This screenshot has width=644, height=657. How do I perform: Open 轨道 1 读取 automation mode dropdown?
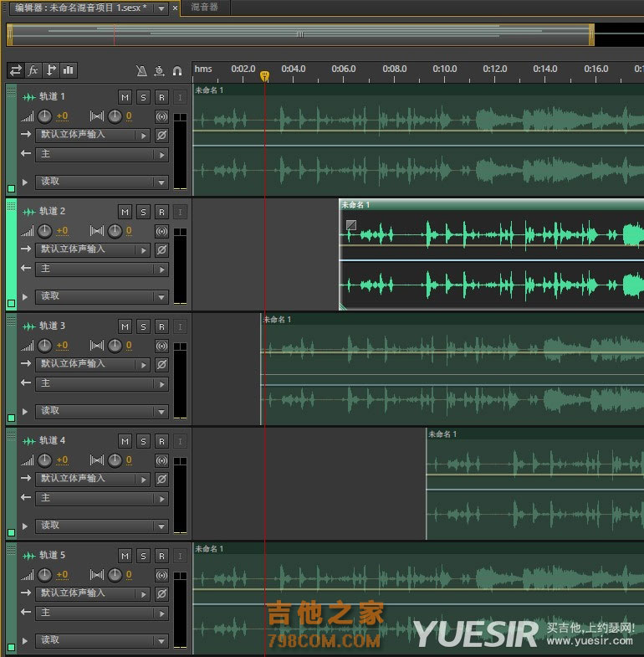(x=102, y=182)
